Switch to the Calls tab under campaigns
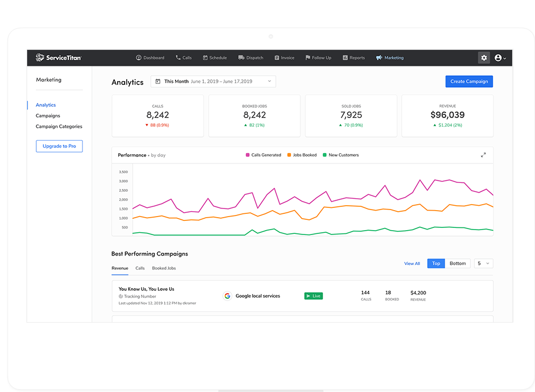 point(140,268)
